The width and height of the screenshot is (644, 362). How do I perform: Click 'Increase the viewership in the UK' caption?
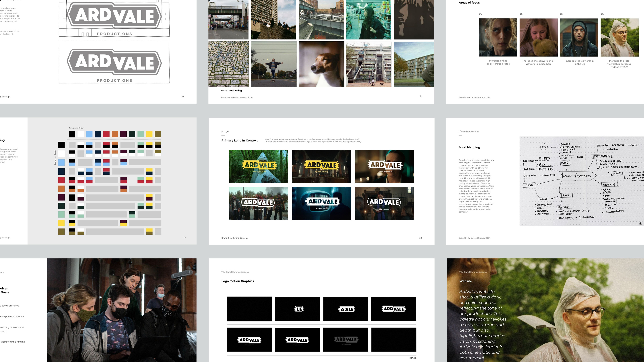[579, 63]
